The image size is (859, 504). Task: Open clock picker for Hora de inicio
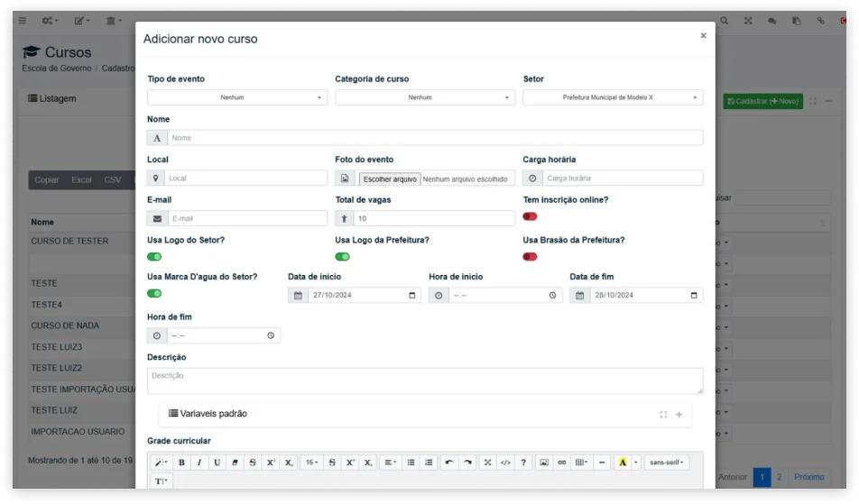[553, 296]
